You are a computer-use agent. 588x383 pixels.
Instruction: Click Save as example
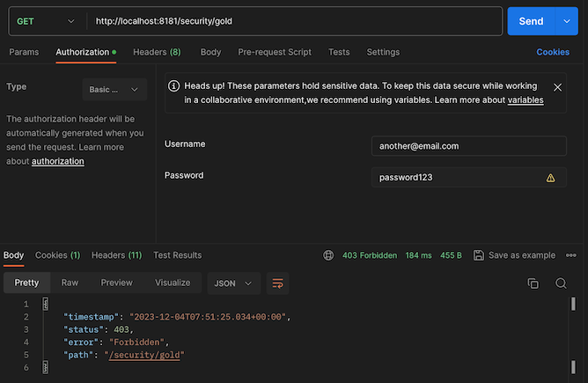(522, 255)
